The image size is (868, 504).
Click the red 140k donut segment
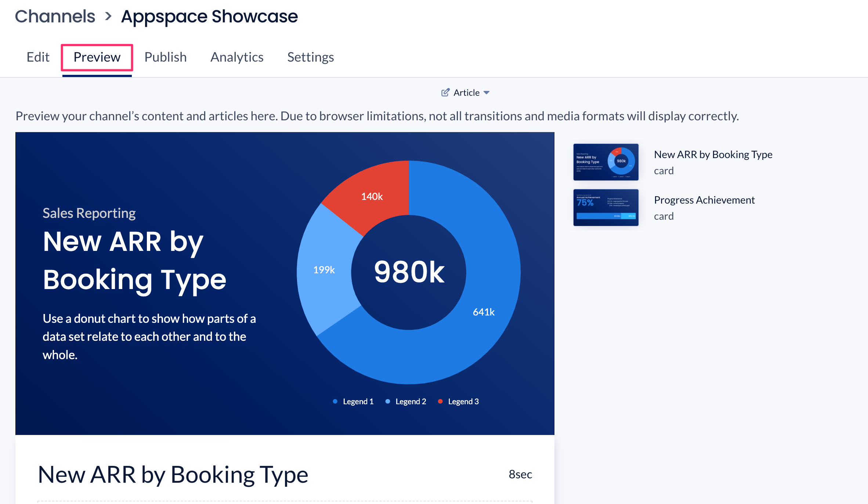(372, 196)
